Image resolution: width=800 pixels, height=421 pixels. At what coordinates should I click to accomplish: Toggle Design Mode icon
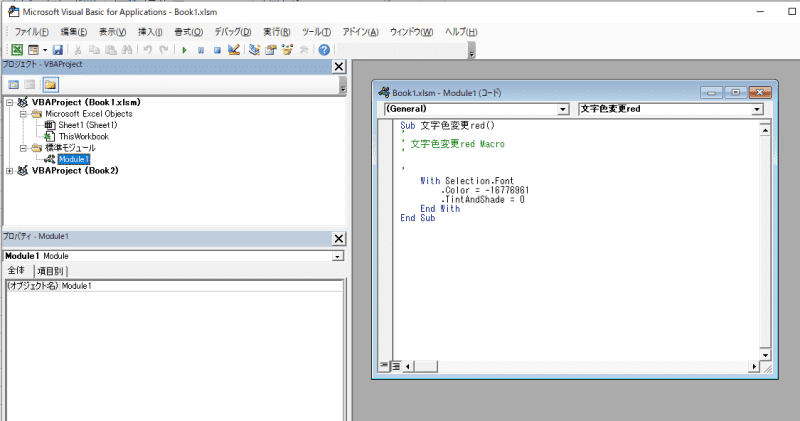pos(234,49)
